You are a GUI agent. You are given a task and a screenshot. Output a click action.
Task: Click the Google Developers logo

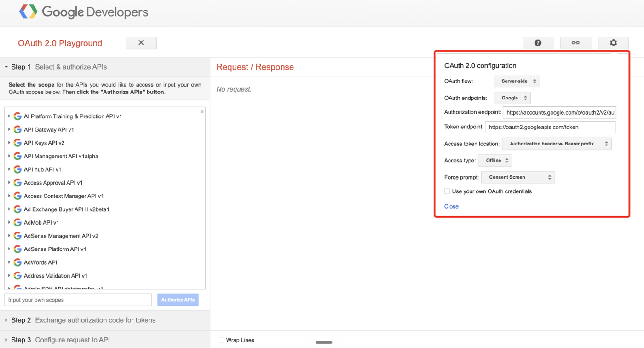point(84,12)
